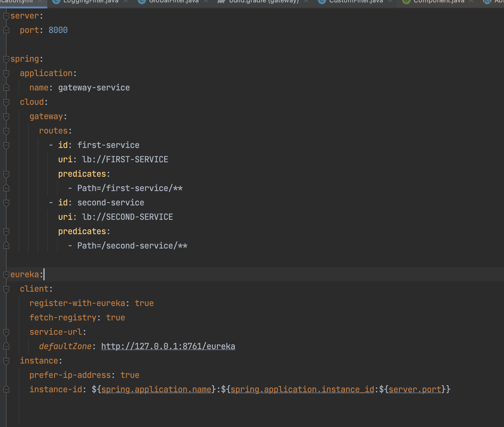Click the service-url key
This screenshot has width=504, height=427.
(x=56, y=332)
